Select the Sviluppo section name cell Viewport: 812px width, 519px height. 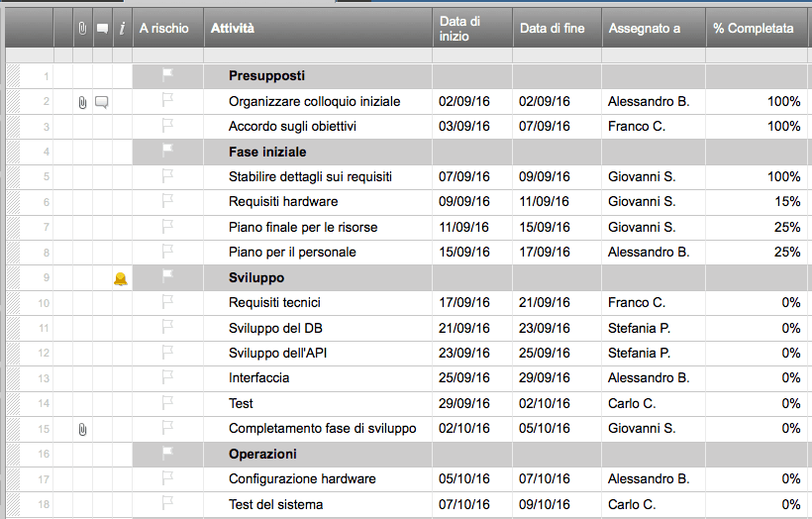[318, 277]
